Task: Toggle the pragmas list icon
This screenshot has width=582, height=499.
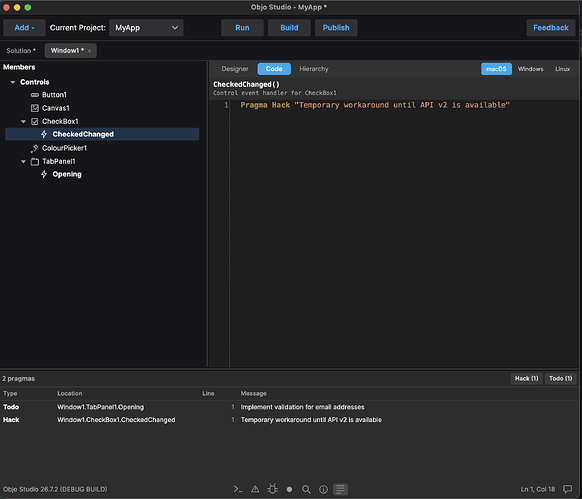Action: [340, 489]
